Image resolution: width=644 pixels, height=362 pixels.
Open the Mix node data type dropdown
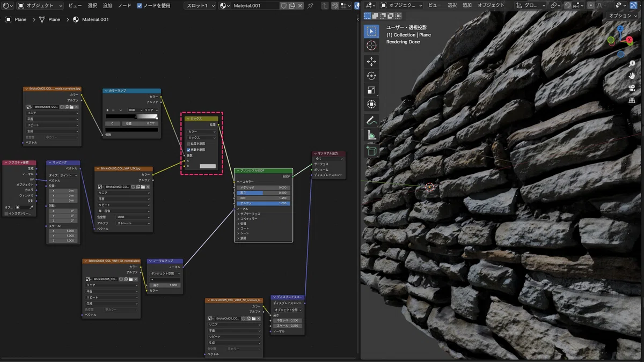(201, 131)
